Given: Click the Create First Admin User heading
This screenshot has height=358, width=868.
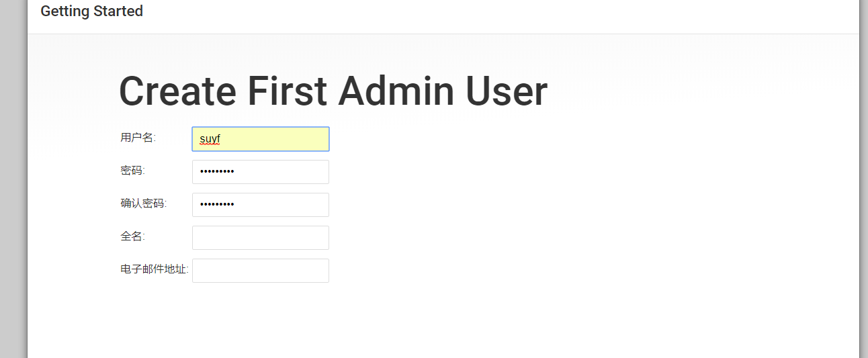Looking at the screenshot, I should pos(333,91).
